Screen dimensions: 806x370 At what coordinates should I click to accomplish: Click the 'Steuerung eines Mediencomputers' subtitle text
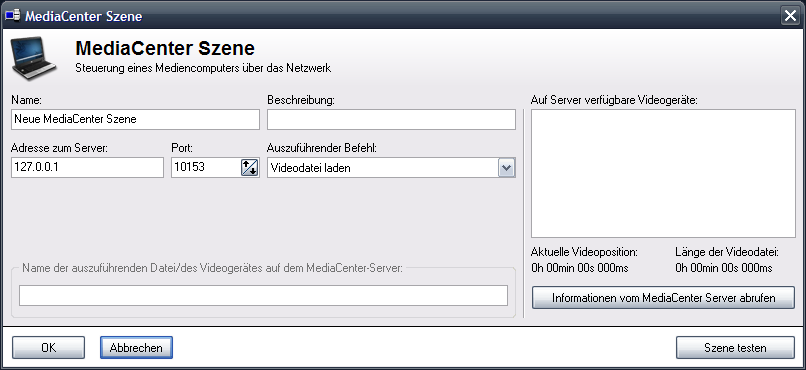(x=203, y=68)
